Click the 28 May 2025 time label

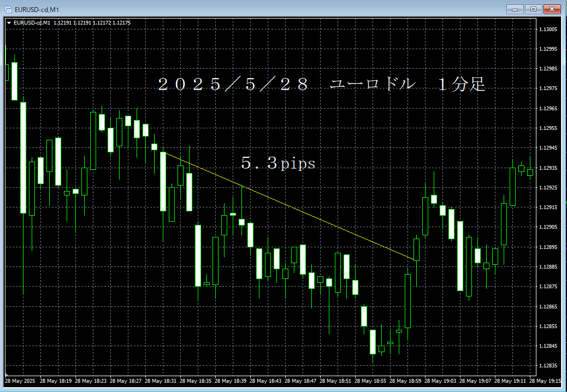pyautogui.click(x=20, y=381)
